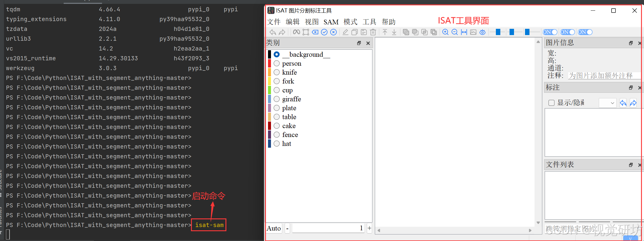Fit image to window width icon
Screen dimensions: 644x241
tap(464, 32)
